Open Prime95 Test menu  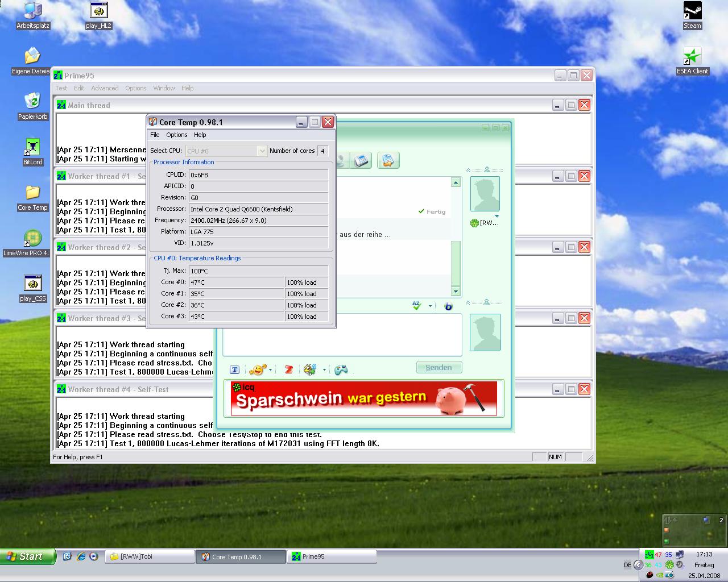pyautogui.click(x=61, y=88)
